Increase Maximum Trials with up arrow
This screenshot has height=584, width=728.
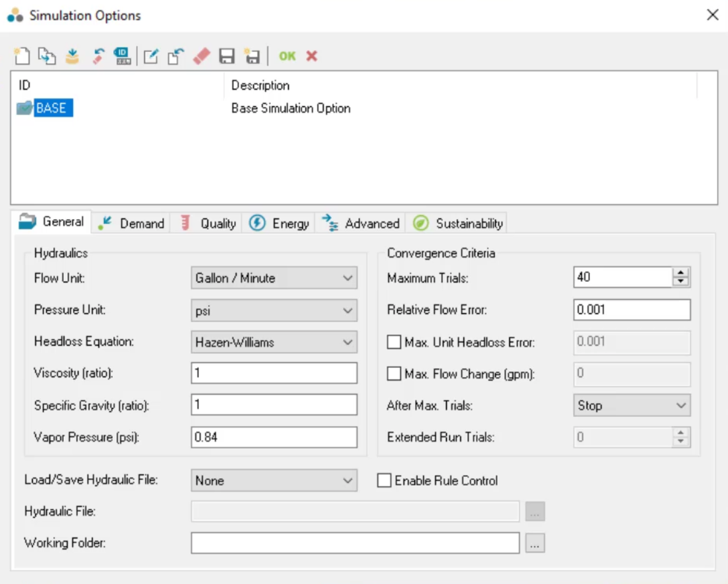[x=681, y=272]
